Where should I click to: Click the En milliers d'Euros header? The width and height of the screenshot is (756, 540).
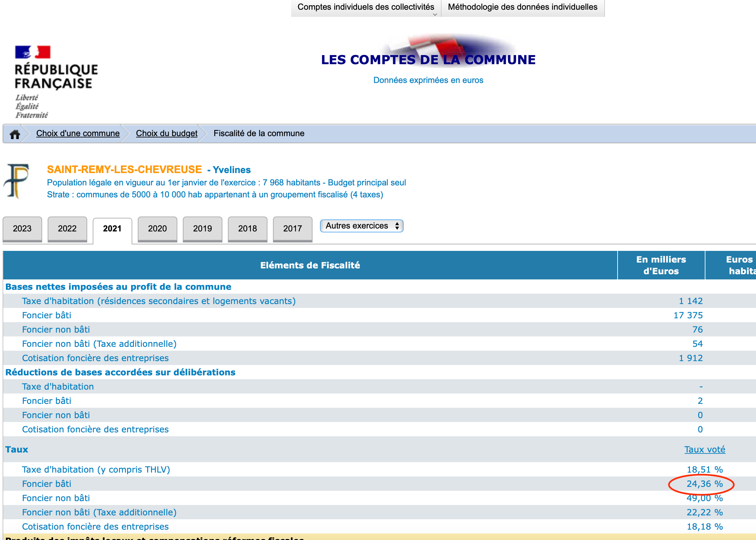point(661,265)
